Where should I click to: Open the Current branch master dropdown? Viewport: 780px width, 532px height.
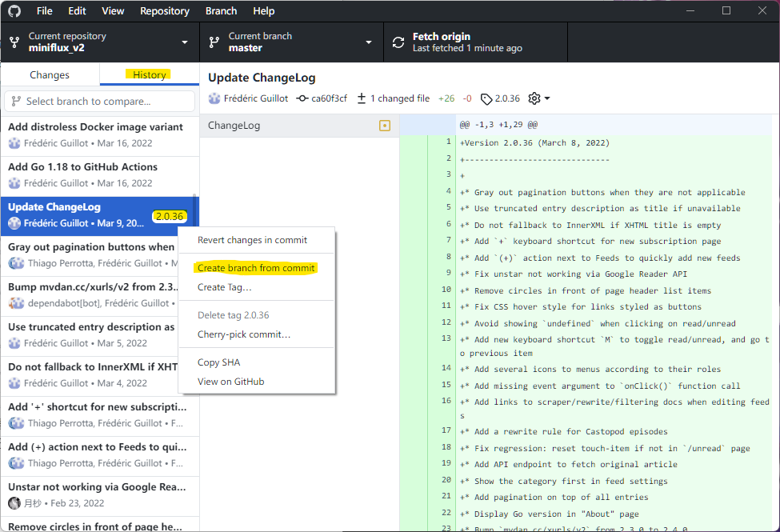[291, 42]
